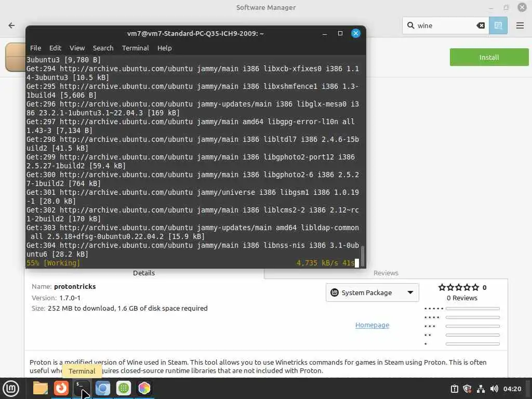Minimize the terminal window

click(325, 34)
